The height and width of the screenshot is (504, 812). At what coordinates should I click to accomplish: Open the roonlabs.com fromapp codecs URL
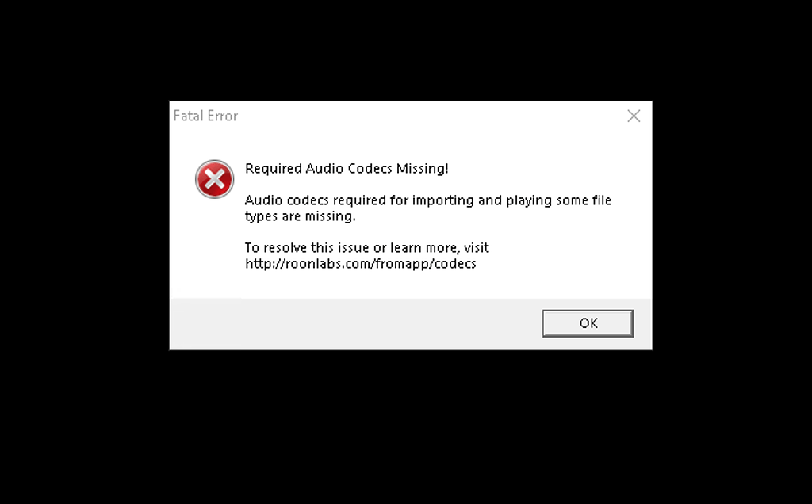tap(361, 264)
